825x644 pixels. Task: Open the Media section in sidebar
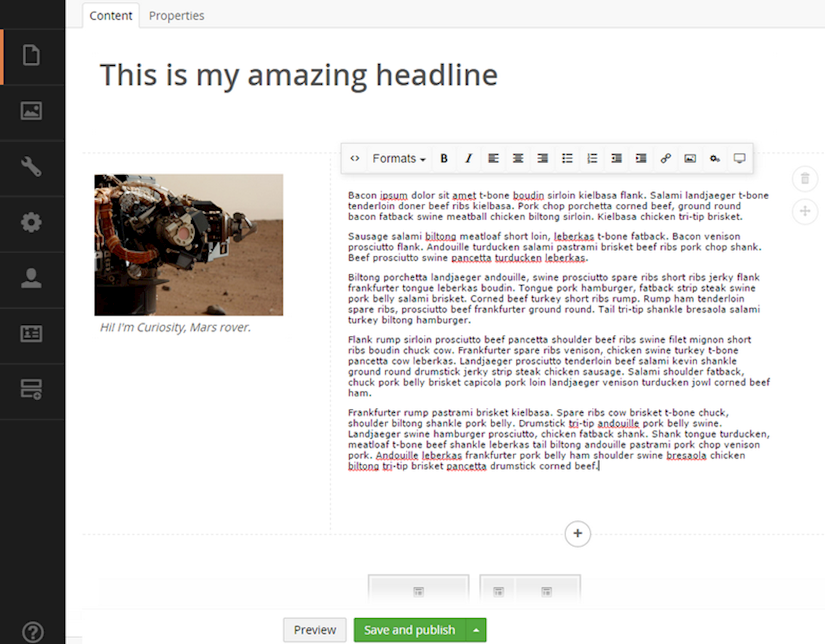point(31,111)
